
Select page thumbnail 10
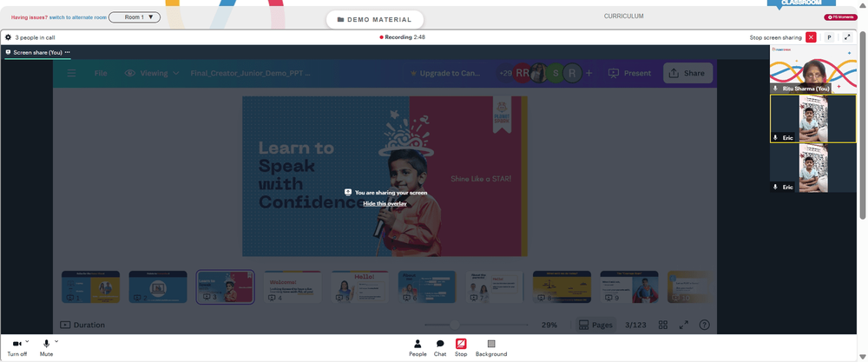(x=688, y=286)
